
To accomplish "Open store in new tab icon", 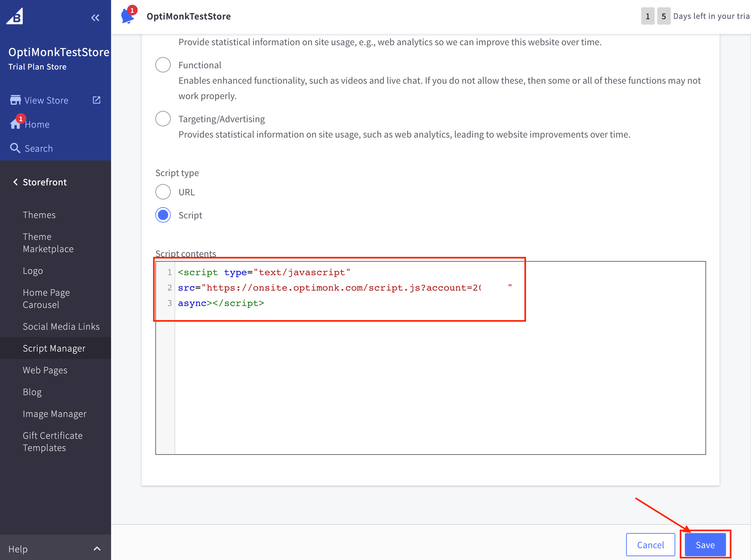I will 97,100.
